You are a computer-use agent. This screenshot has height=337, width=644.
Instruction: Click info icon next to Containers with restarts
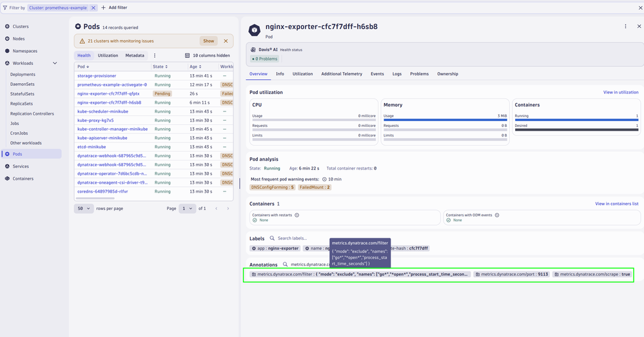point(297,215)
